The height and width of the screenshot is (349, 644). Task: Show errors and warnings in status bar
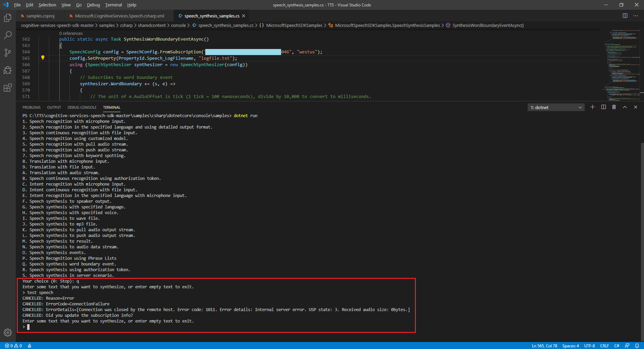point(13,346)
